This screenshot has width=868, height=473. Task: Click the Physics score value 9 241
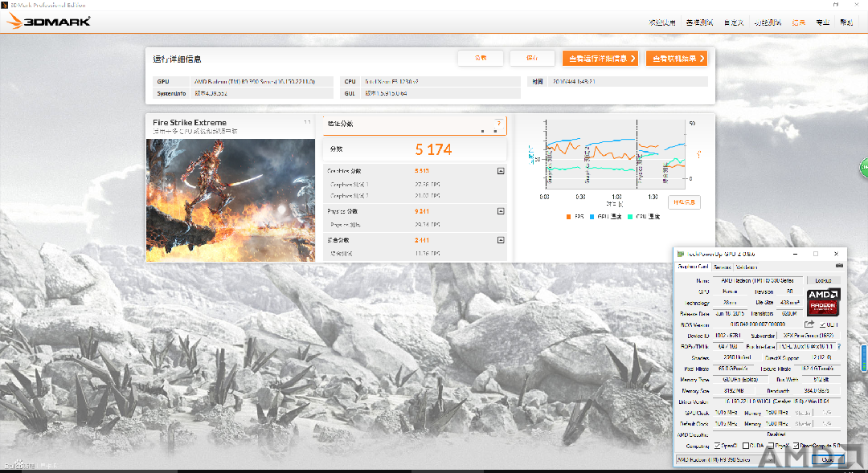pos(422,211)
